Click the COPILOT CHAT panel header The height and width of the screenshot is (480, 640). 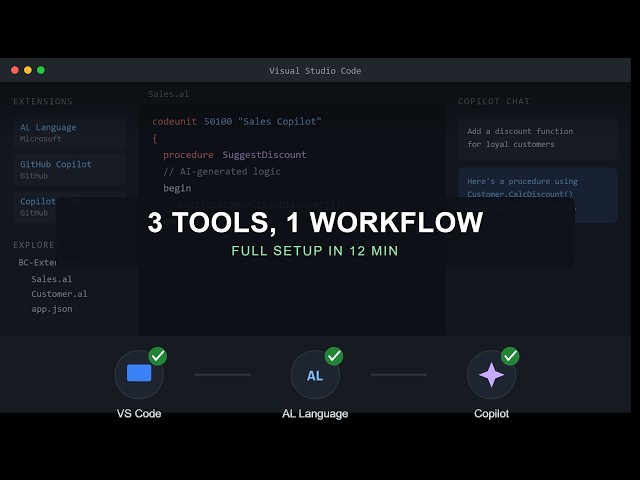pos(494,101)
